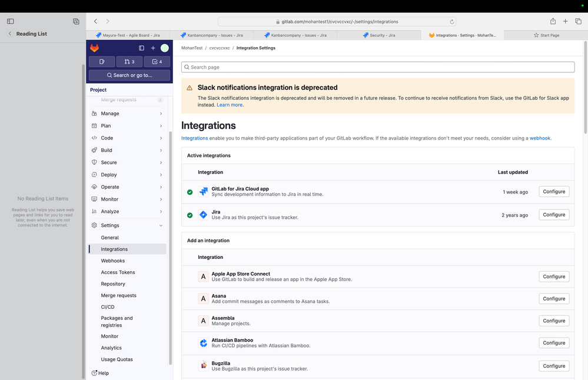Click the GitLab fox logo
The width and height of the screenshot is (588, 380).
[x=95, y=48]
